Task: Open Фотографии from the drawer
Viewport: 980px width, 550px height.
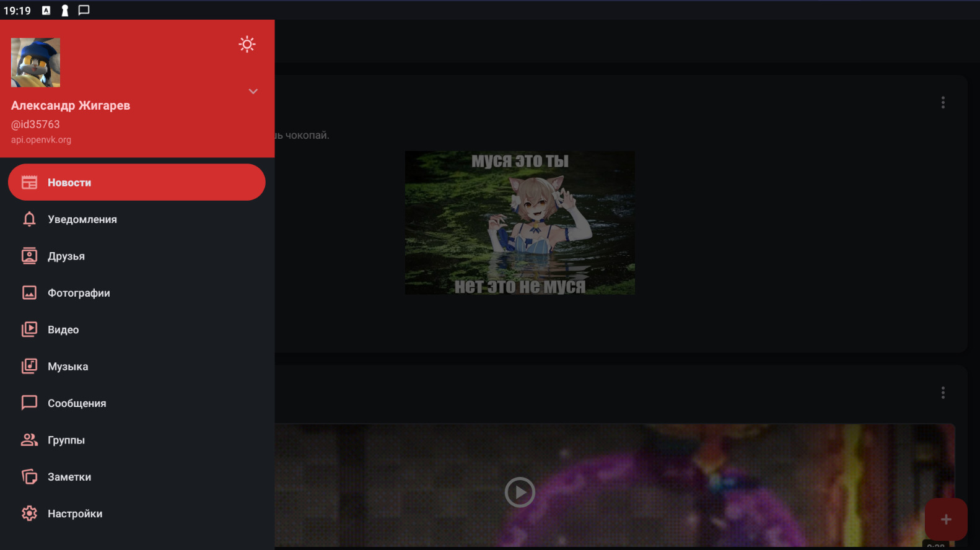Action: pos(137,293)
